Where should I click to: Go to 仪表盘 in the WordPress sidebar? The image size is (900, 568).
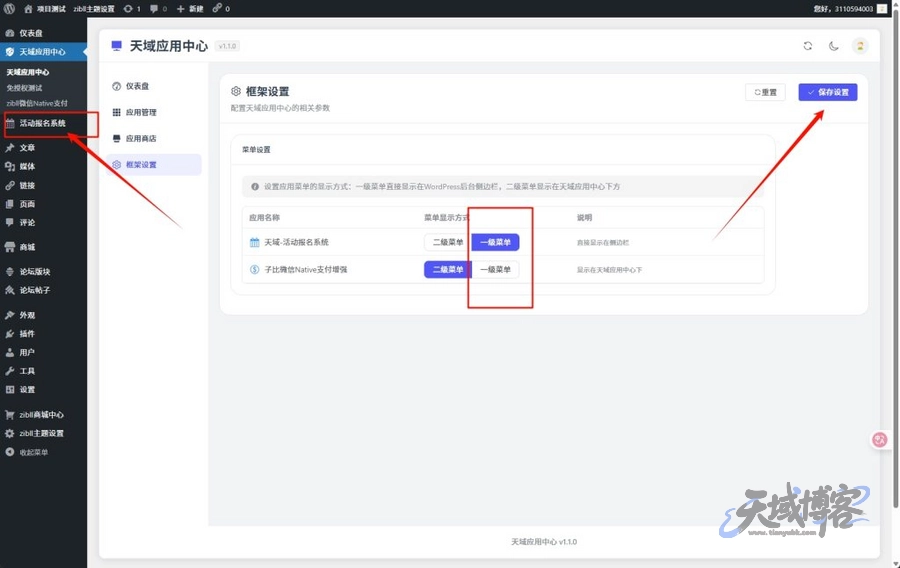pyautogui.click(x=43, y=33)
